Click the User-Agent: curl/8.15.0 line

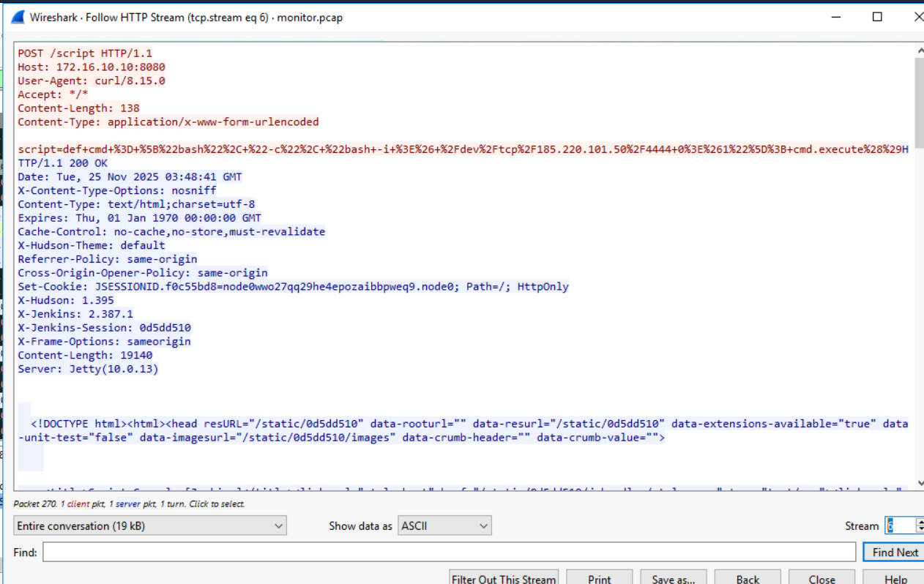coord(92,81)
